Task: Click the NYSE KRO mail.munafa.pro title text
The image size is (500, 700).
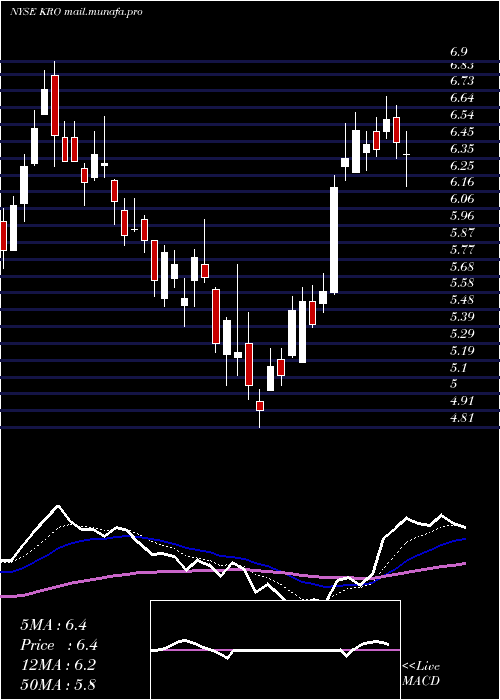Action: (76, 12)
